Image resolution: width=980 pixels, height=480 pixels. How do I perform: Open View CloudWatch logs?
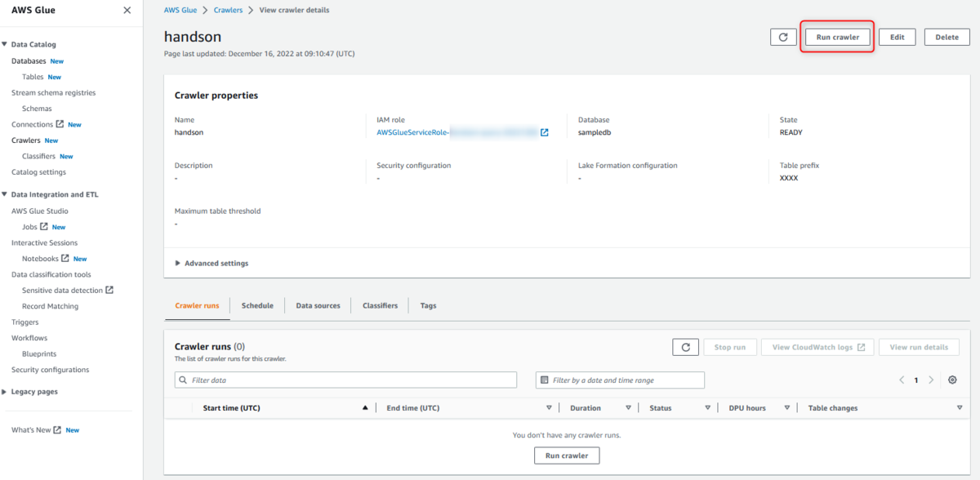coord(817,347)
